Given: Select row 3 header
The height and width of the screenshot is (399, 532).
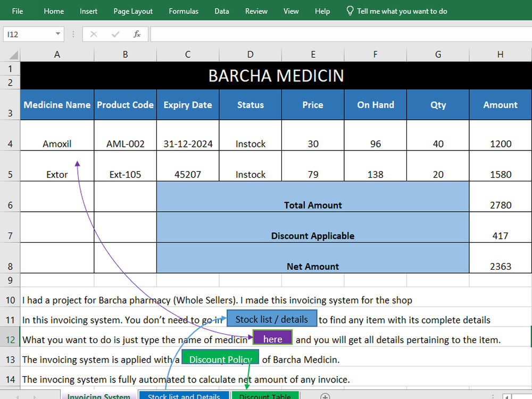Looking at the screenshot, I should [10, 104].
